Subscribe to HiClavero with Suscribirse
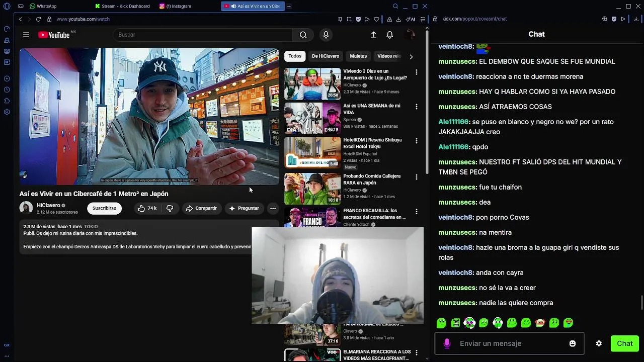The width and height of the screenshot is (644, 362). (104, 208)
